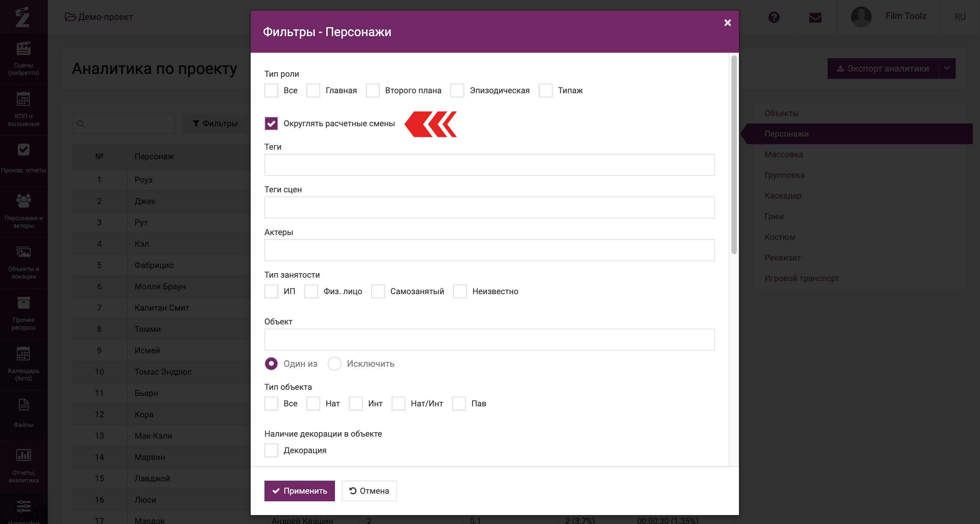The height and width of the screenshot is (524, 980).
Task: Open the RU language selector
Action: [x=959, y=17]
